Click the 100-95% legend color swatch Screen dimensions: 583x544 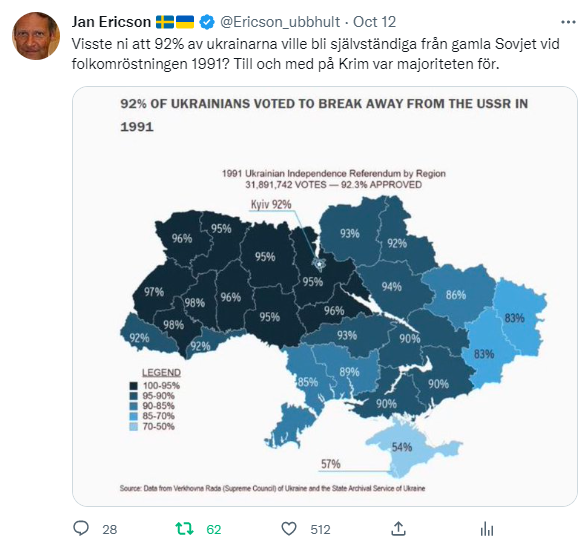(133, 386)
